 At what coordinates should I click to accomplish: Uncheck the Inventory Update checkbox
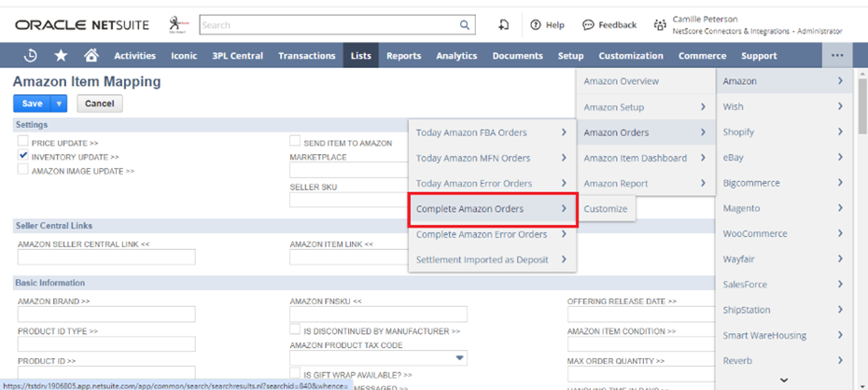click(22, 156)
